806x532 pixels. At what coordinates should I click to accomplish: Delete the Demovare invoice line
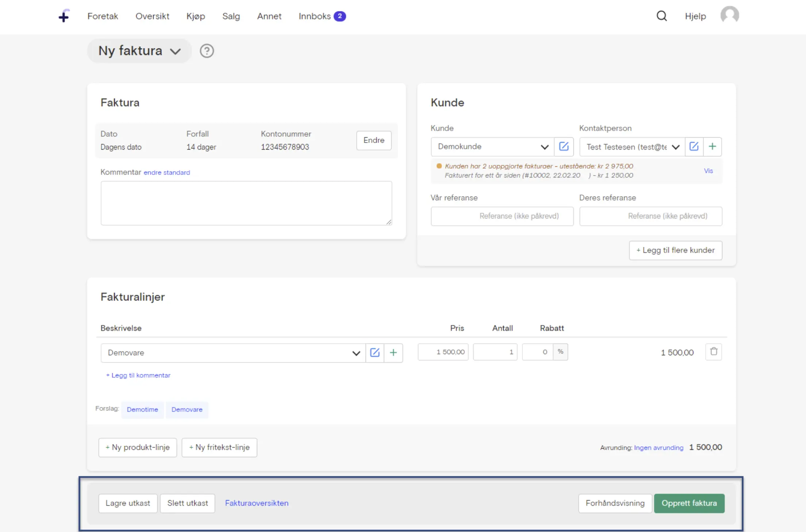[714, 352]
